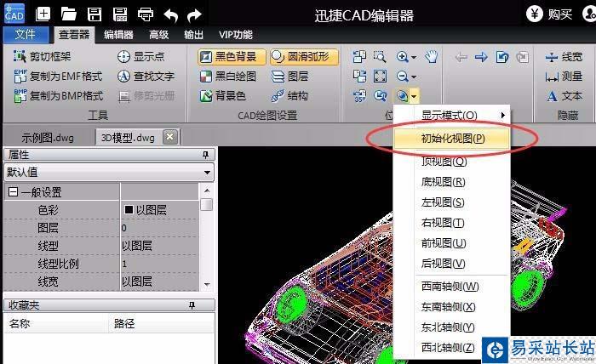The height and width of the screenshot is (364, 596).
Task: Switch to the 高级 ribbon tab
Action: (x=159, y=35)
